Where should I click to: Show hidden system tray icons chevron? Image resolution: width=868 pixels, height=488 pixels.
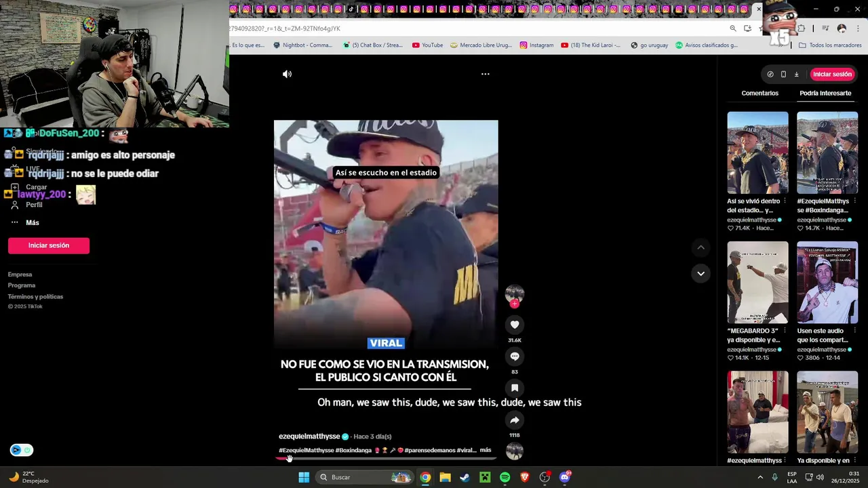click(x=760, y=477)
